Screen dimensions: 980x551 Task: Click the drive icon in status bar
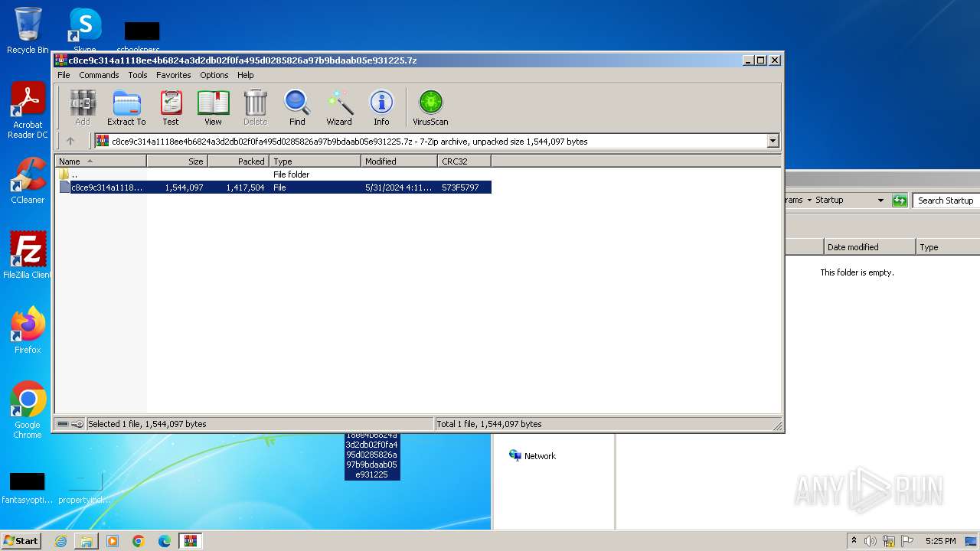[x=63, y=424]
